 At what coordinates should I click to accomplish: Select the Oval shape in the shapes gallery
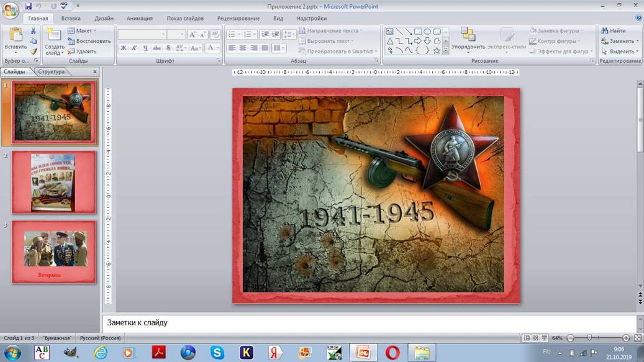pyautogui.click(x=427, y=31)
